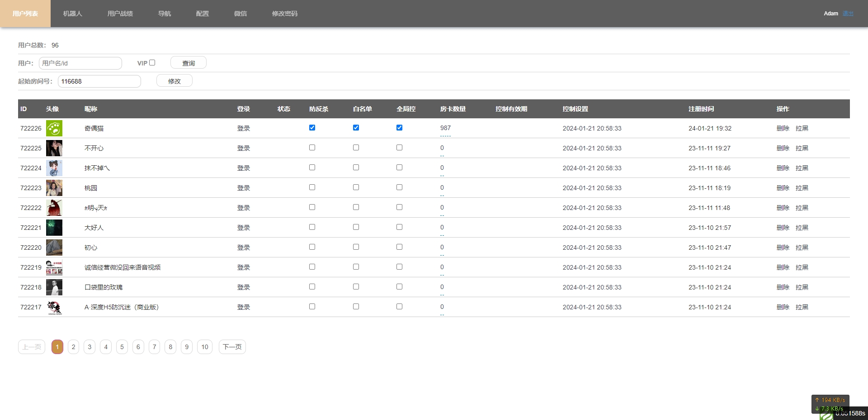Image resolution: width=868 pixels, height=420 pixels.
Task: Blacklist user 初心 with 拉黑
Action: (x=802, y=247)
